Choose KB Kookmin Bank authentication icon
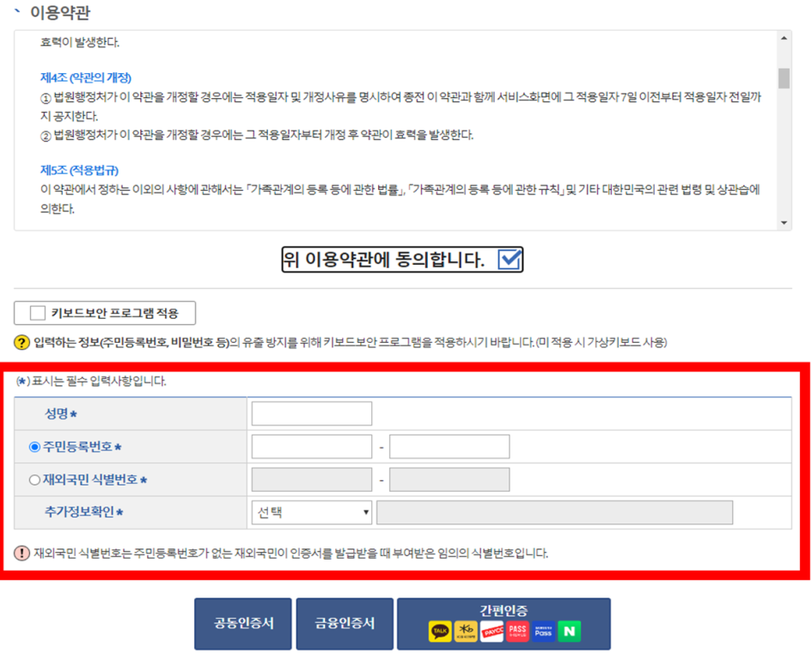812x655 pixels. (x=467, y=630)
